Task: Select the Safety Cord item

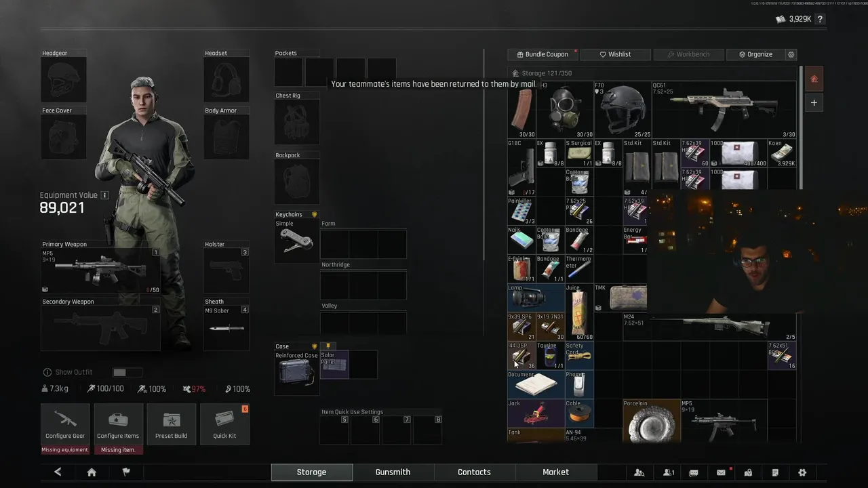Action: 579,355
